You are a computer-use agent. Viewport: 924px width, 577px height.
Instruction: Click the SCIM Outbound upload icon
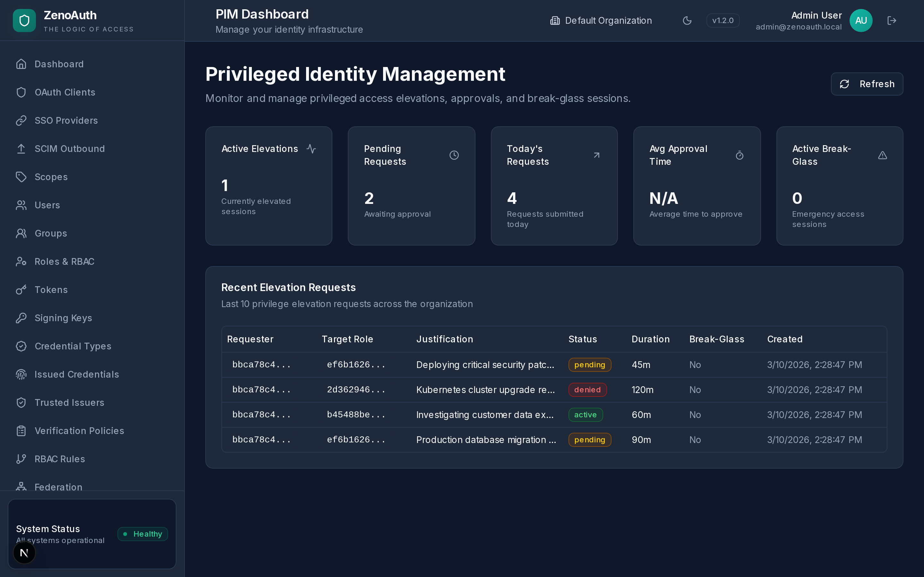pos(21,148)
